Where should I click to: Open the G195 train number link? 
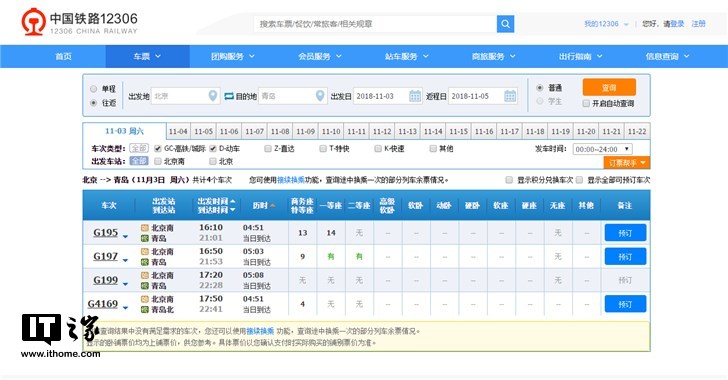click(x=105, y=232)
